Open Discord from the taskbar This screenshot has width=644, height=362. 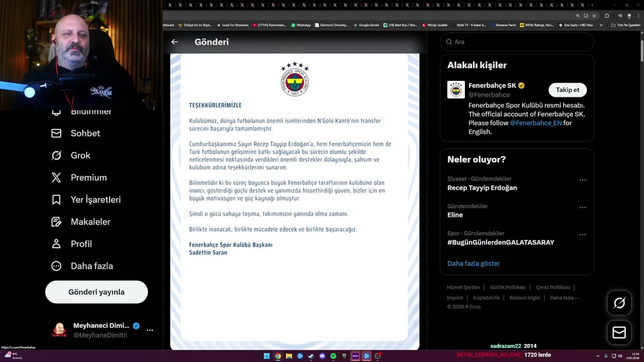pos(322,356)
